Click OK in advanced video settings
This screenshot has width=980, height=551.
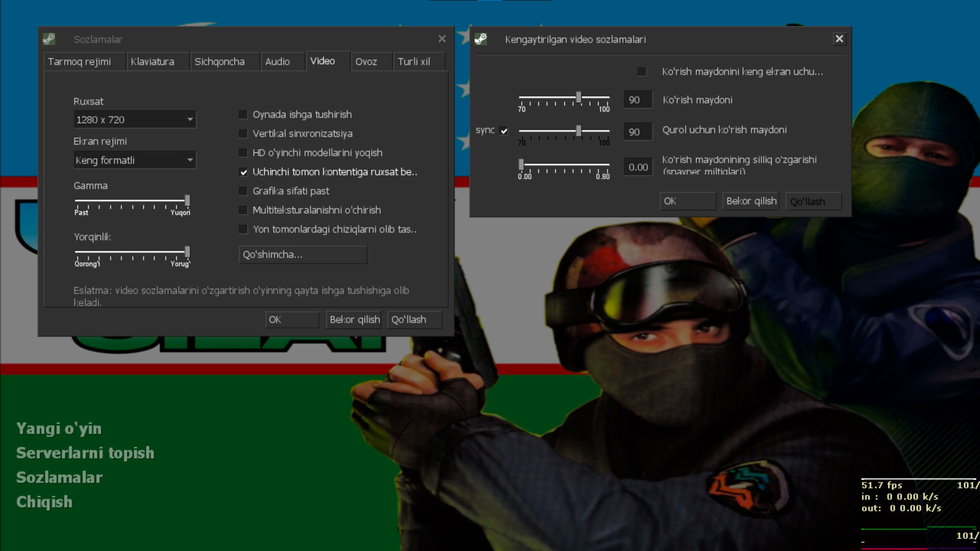pyautogui.click(x=688, y=201)
